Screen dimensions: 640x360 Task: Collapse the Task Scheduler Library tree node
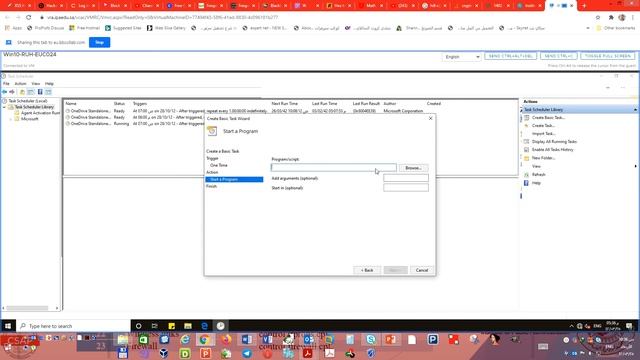click(4, 107)
